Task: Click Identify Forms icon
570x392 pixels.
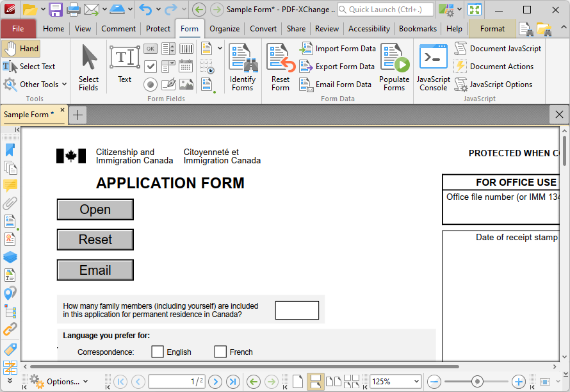Action: 243,67
